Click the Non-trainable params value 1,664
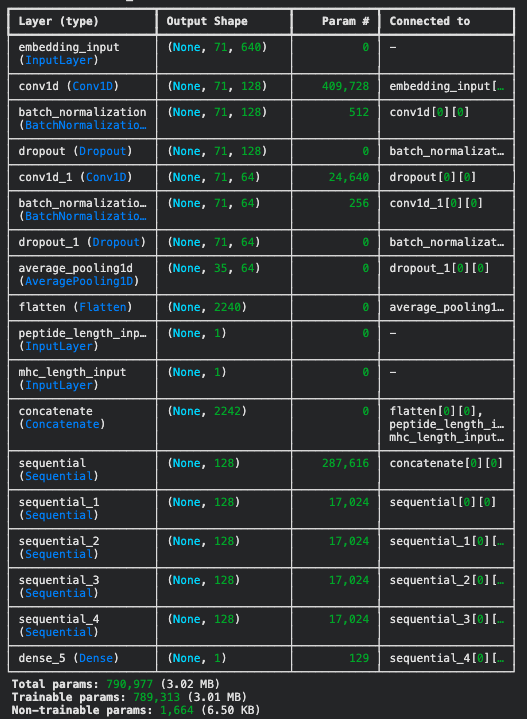Viewport: 527px width, 719px height. [x=173, y=710]
